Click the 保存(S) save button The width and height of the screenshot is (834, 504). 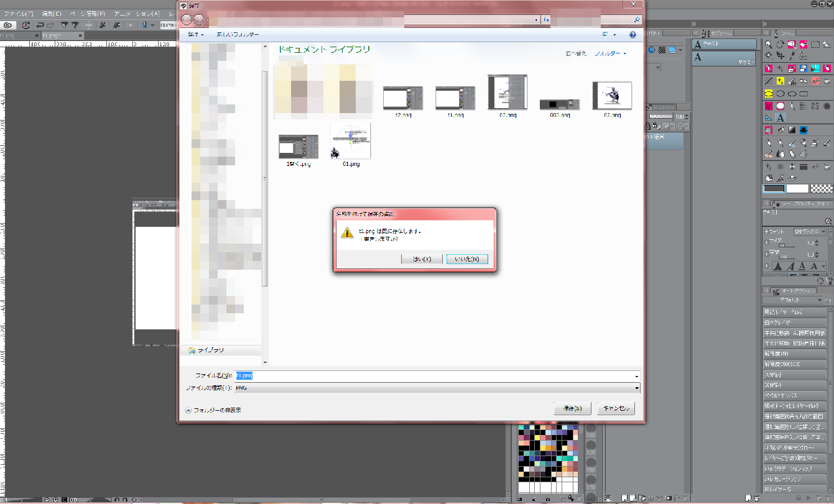point(572,408)
